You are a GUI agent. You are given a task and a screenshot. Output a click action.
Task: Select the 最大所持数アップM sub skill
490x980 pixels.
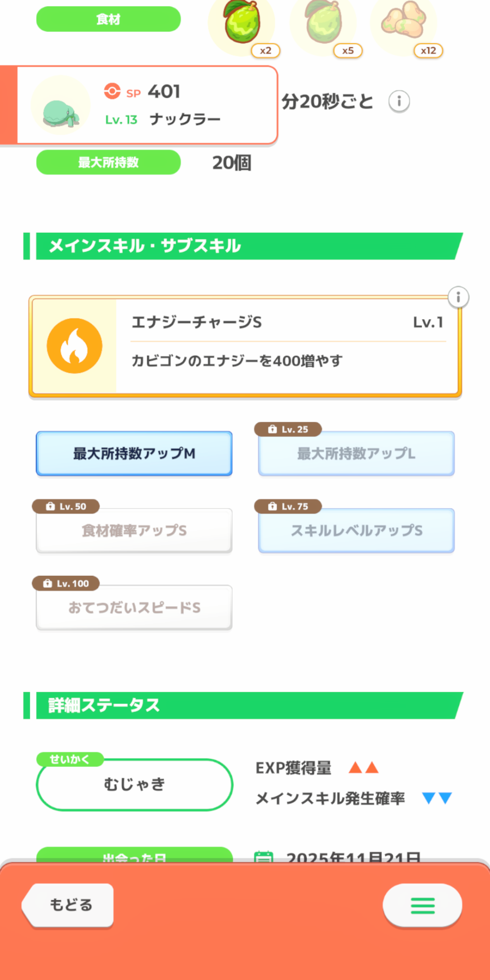click(x=134, y=453)
